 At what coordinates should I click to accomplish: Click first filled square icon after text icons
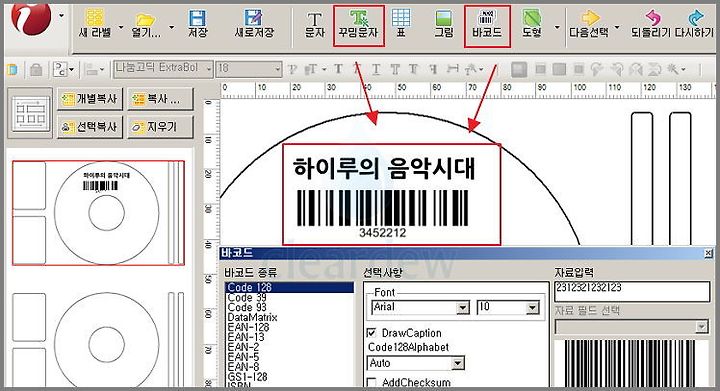click(519, 69)
